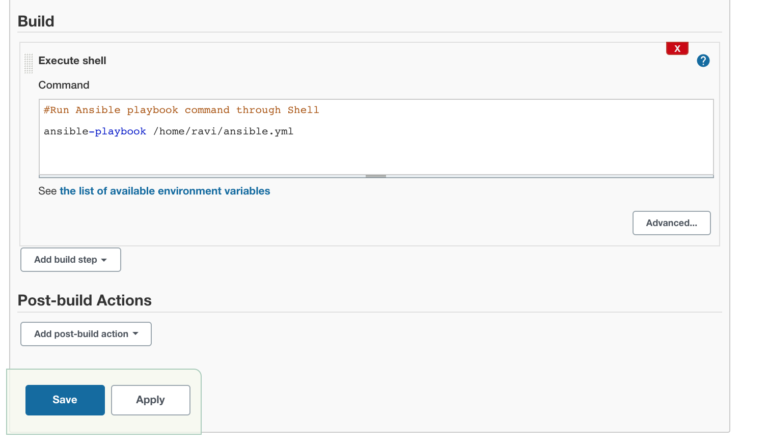Open the list of available environment variables link
768x446 pixels.
coord(165,191)
